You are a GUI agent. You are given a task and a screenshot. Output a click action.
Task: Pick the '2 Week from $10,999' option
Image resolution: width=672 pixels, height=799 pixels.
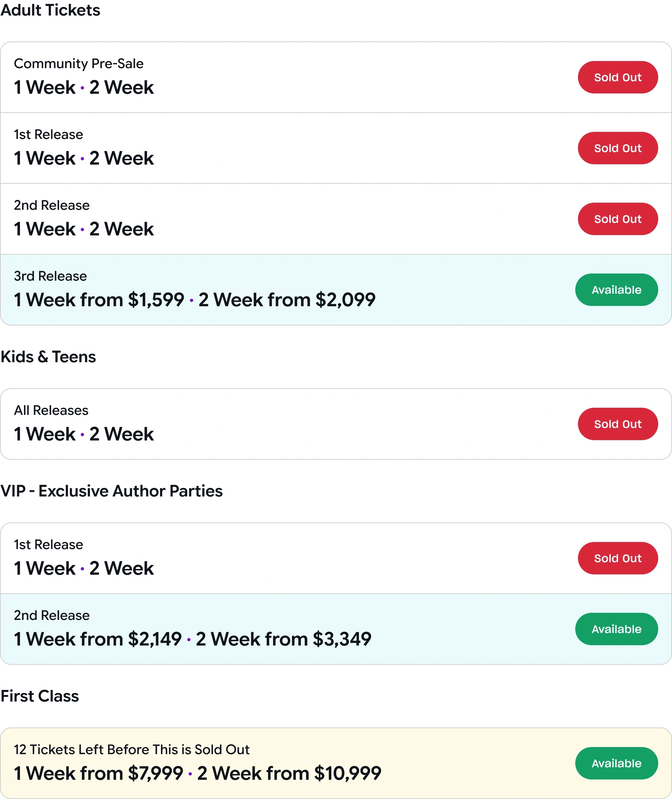(289, 773)
